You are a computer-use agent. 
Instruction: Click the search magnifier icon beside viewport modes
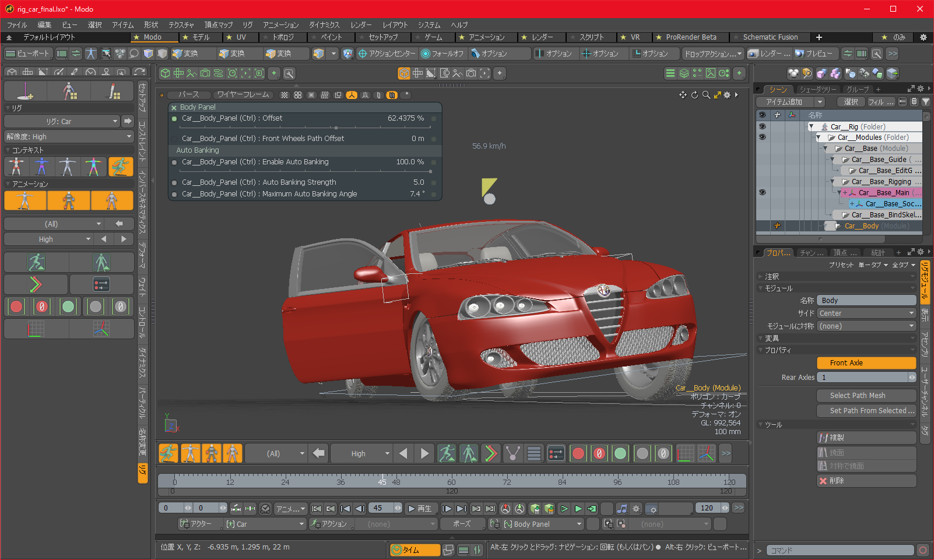point(289,73)
